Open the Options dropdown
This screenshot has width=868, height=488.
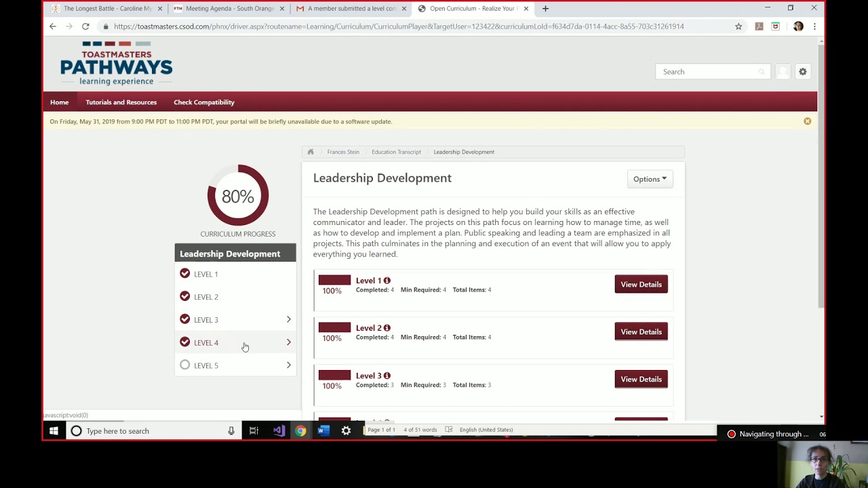coord(650,179)
